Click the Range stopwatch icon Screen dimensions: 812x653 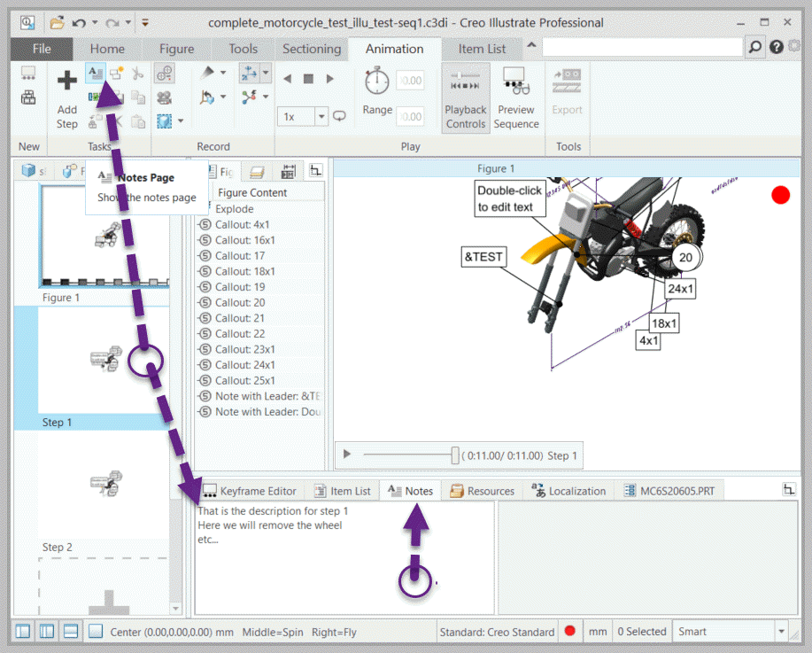coord(377,82)
